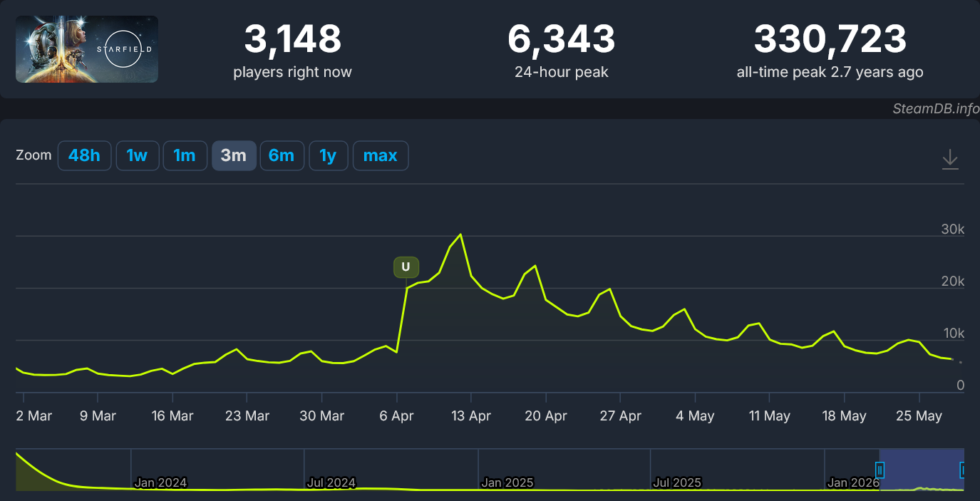Click the 13 Apr axis label

tap(471, 415)
